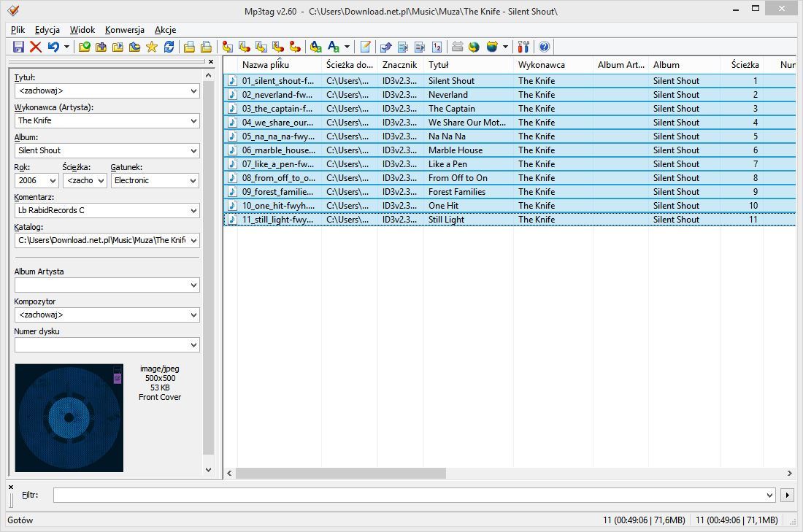Click the yellow star Favorites icon
Image resolution: width=803 pixels, height=532 pixels.
coord(152,47)
